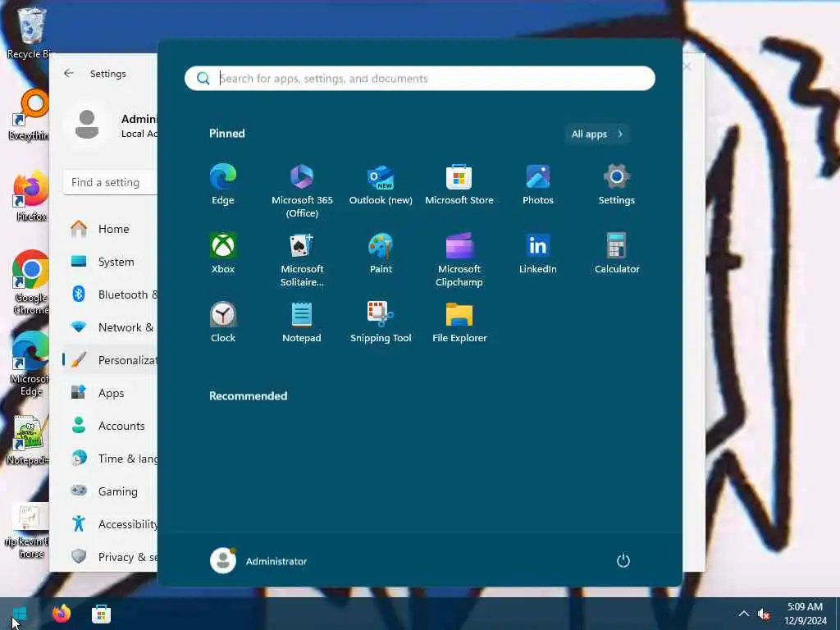Open Network section in Settings sidebar
Screen dimensions: 840x630
pos(110,326)
